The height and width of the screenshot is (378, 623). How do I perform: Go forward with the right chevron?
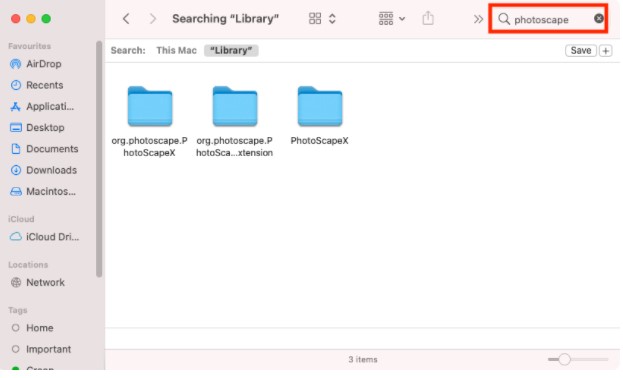(x=153, y=19)
